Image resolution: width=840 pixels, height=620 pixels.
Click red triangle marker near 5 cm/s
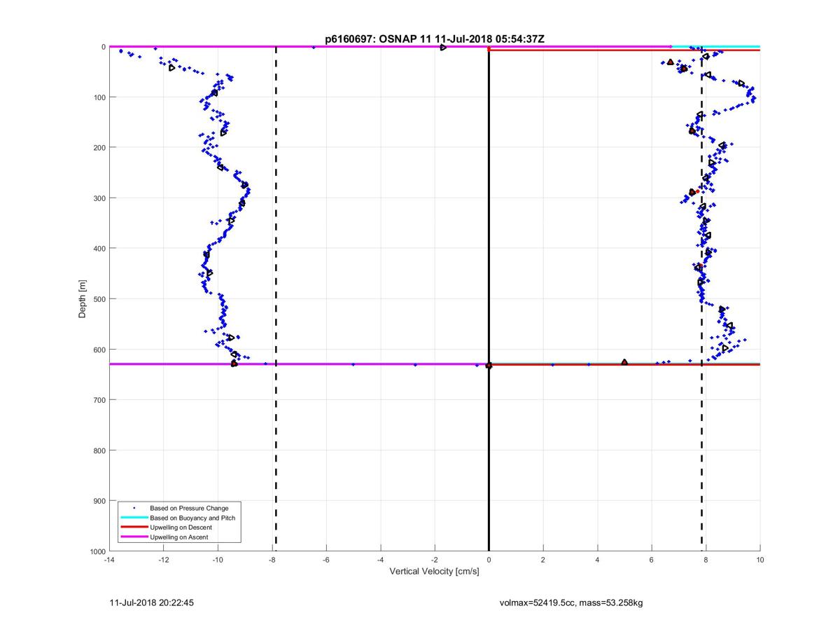(x=624, y=362)
